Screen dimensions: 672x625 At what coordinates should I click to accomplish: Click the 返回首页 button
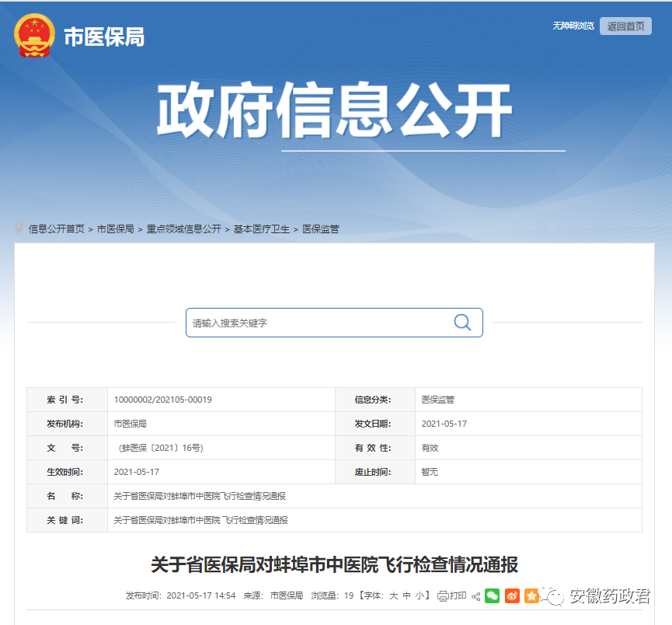tap(625, 26)
